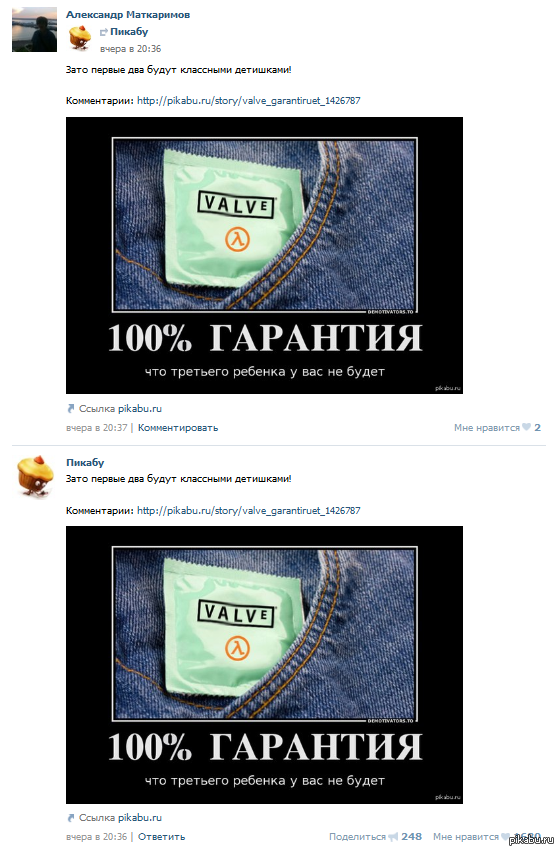559x851 pixels.
Task: Like the first post with the heart icon
Action: pos(526,427)
